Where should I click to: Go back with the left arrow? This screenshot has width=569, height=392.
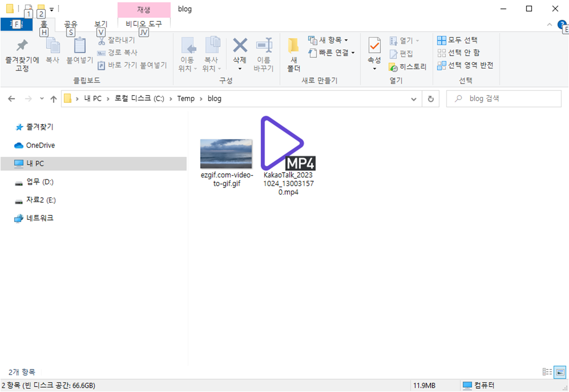(12, 99)
